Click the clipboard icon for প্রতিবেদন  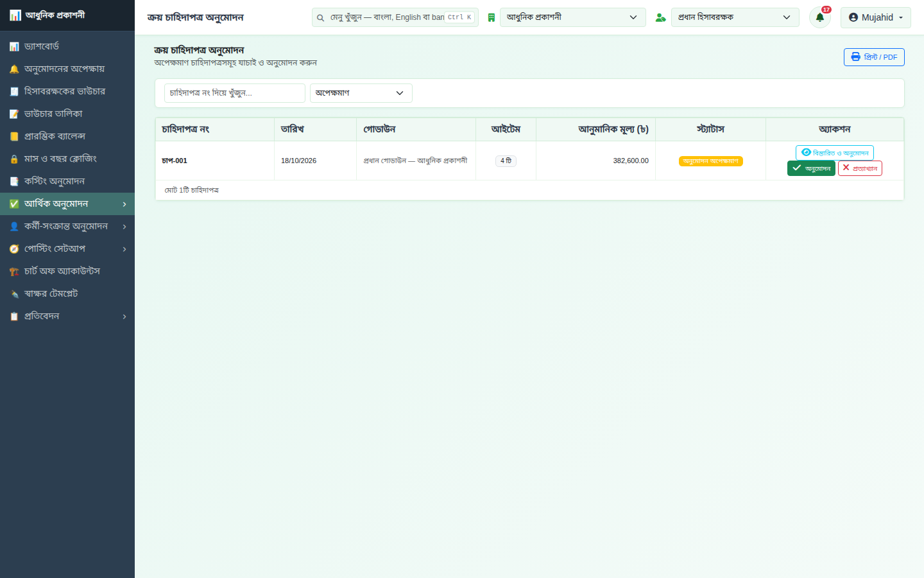point(14,316)
